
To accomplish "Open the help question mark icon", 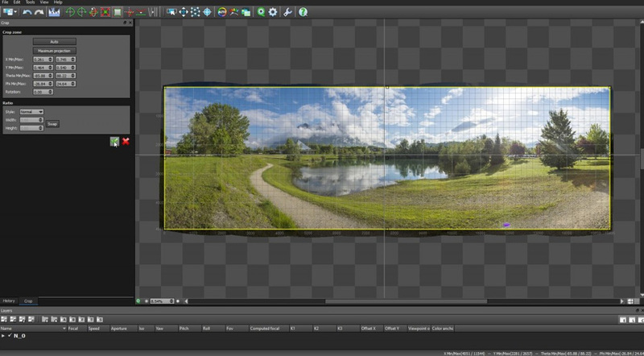I will click(x=303, y=12).
